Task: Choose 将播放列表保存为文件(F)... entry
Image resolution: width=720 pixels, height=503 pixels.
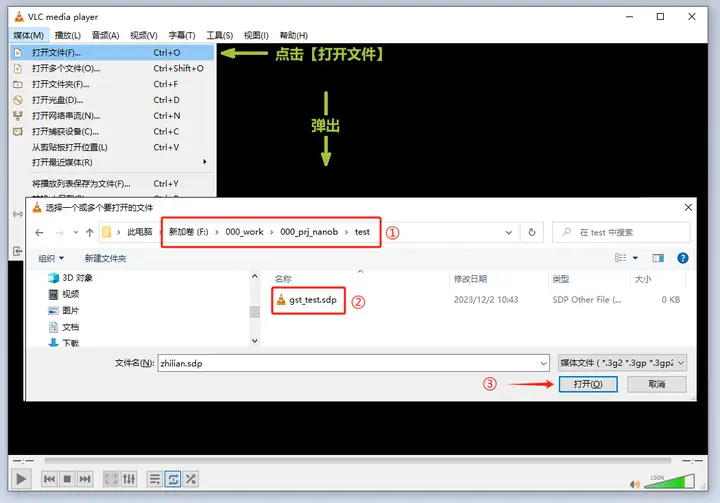Action: point(112,184)
